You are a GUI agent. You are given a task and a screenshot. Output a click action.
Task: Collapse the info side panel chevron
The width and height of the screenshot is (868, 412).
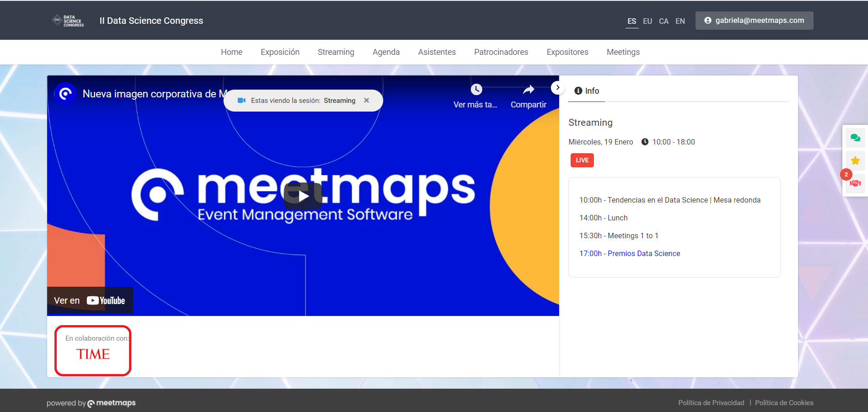pos(557,87)
